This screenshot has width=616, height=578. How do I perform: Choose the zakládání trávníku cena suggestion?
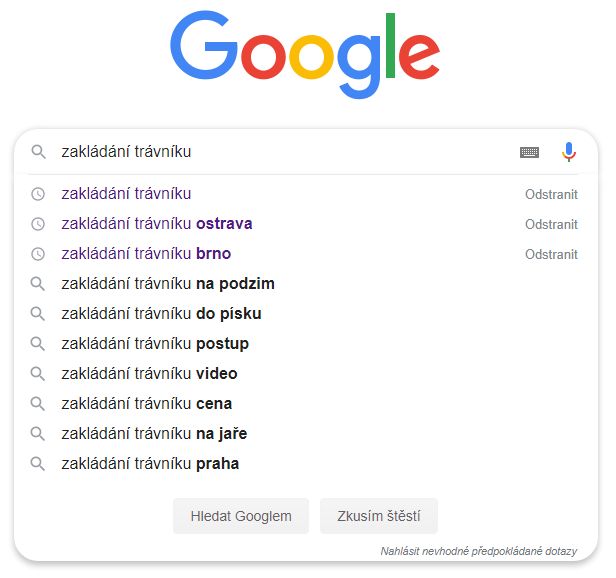tap(146, 404)
